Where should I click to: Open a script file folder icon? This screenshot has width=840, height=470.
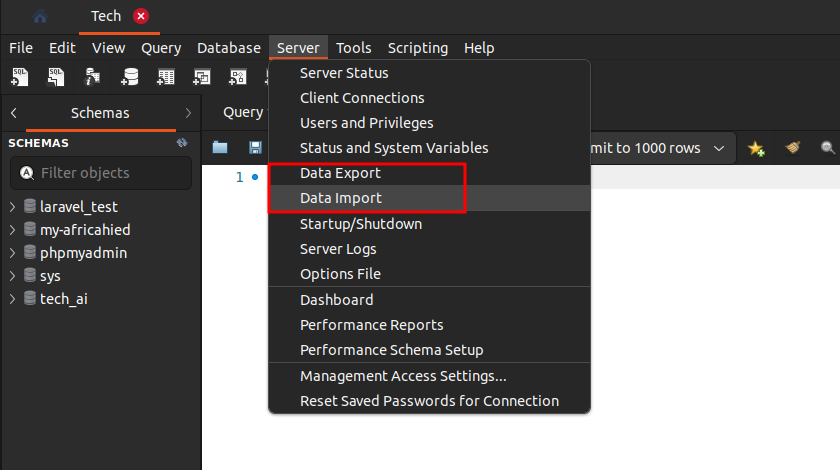tap(220, 147)
